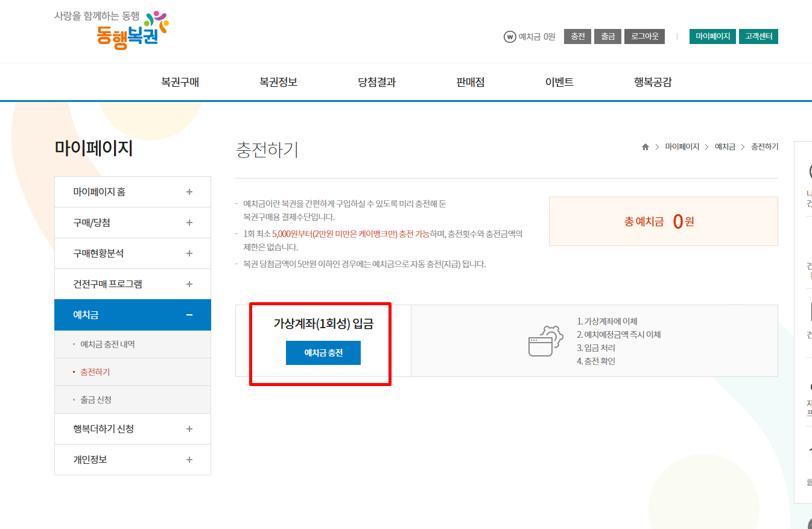Click the 마이페이지 sidebar heading
Viewport: 812px width, 529px height.
click(94, 148)
